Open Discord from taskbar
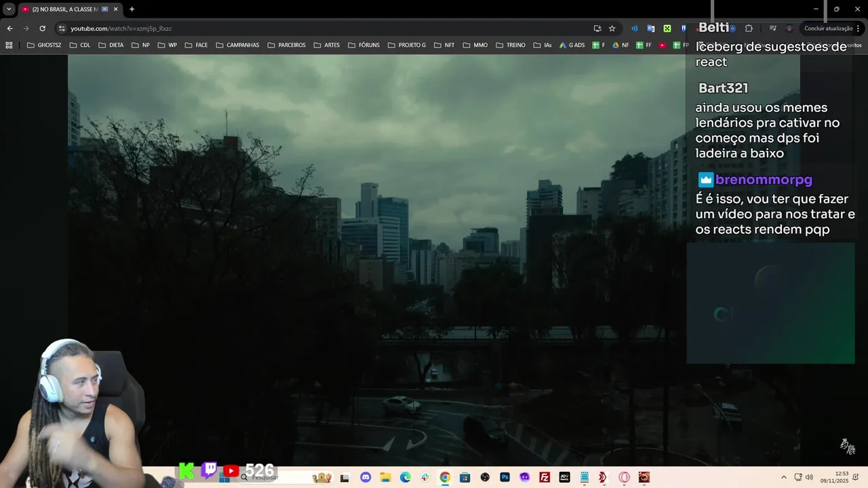 click(x=366, y=477)
